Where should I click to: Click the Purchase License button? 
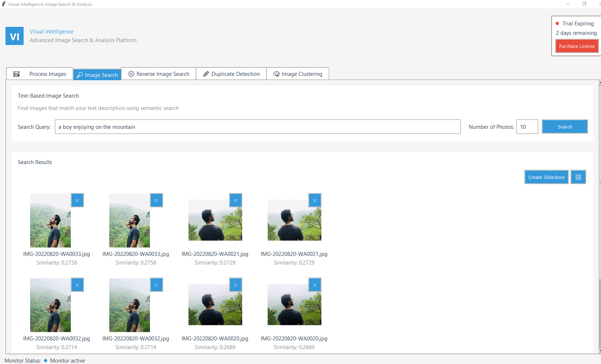pyautogui.click(x=577, y=46)
